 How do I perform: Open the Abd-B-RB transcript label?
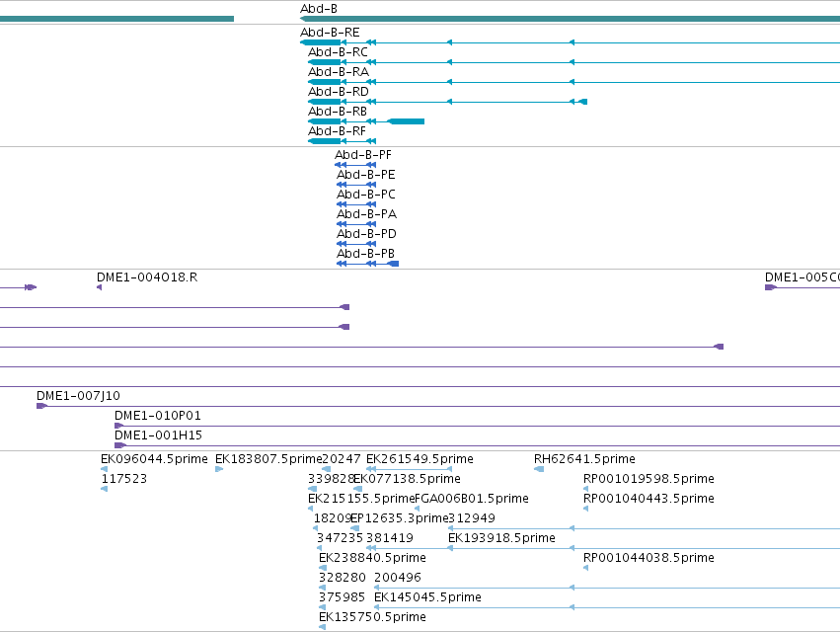pyautogui.click(x=337, y=112)
